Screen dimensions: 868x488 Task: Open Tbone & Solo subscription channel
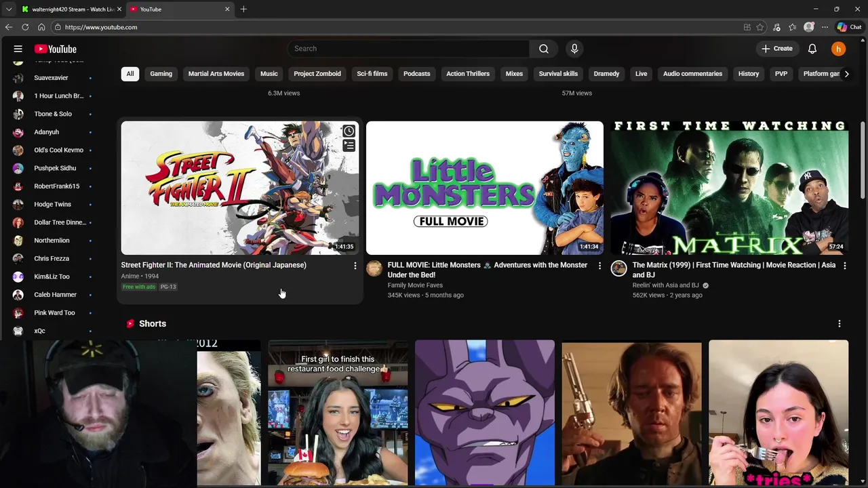coord(53,114)
